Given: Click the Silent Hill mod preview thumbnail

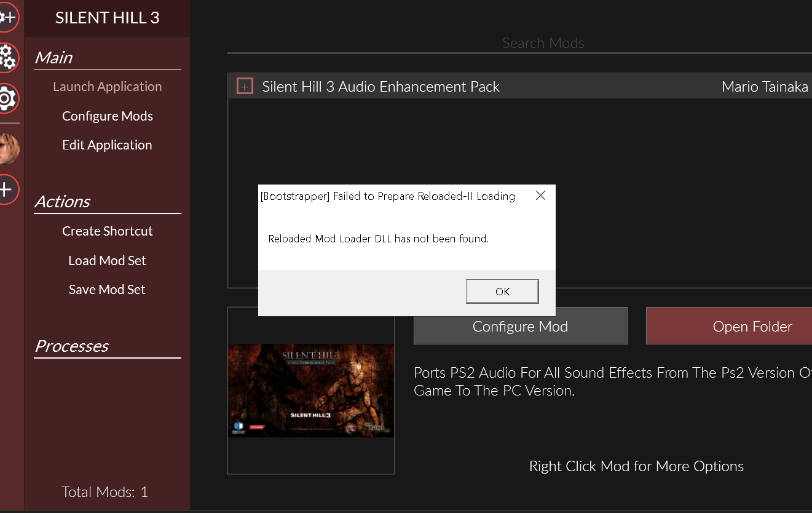Looking at the screenshot, I should pyautogui.click(x=310, y=391).
